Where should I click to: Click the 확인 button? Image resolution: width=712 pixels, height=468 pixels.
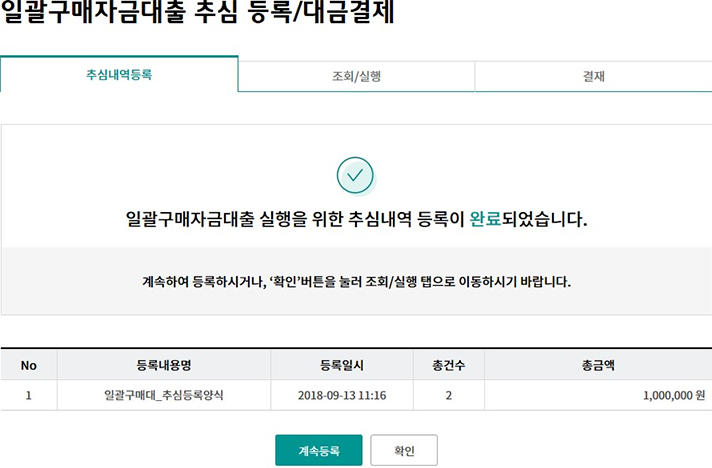pos(404,451)
